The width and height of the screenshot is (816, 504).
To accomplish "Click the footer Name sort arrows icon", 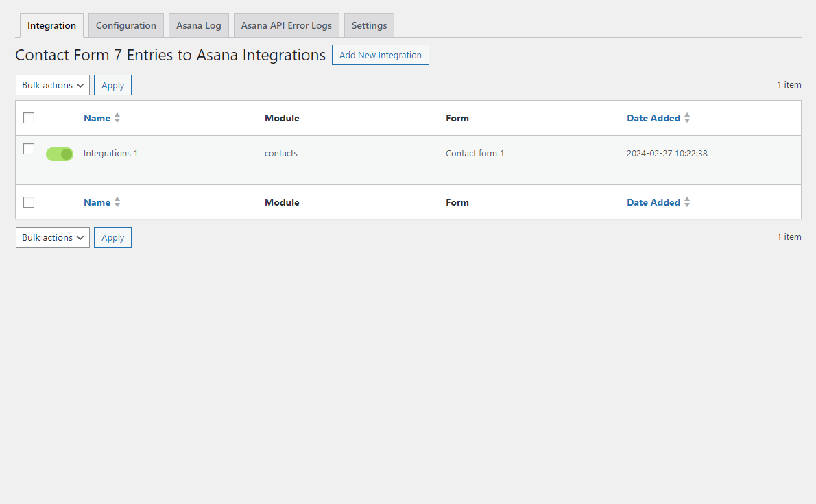I will (117, 202).
